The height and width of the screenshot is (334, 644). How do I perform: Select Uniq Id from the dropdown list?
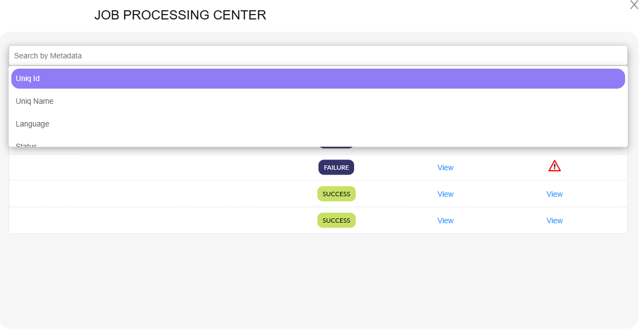[318, 79]
